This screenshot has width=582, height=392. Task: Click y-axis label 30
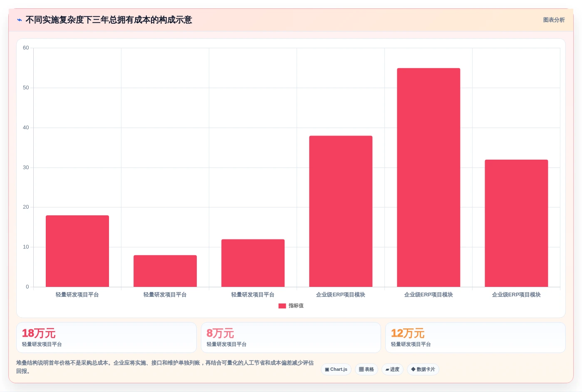coord(26,168)
